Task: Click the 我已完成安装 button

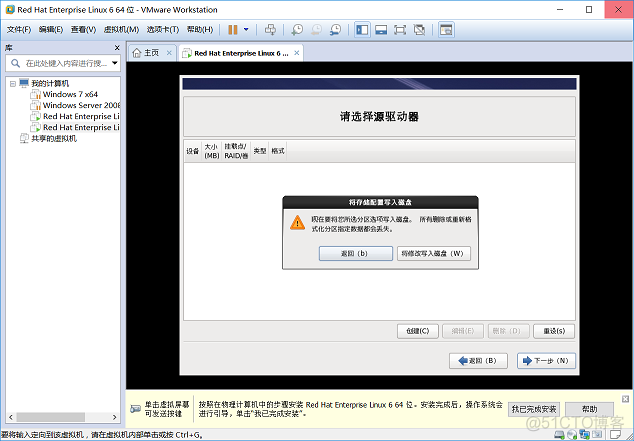Action: [x=534, y=409]
